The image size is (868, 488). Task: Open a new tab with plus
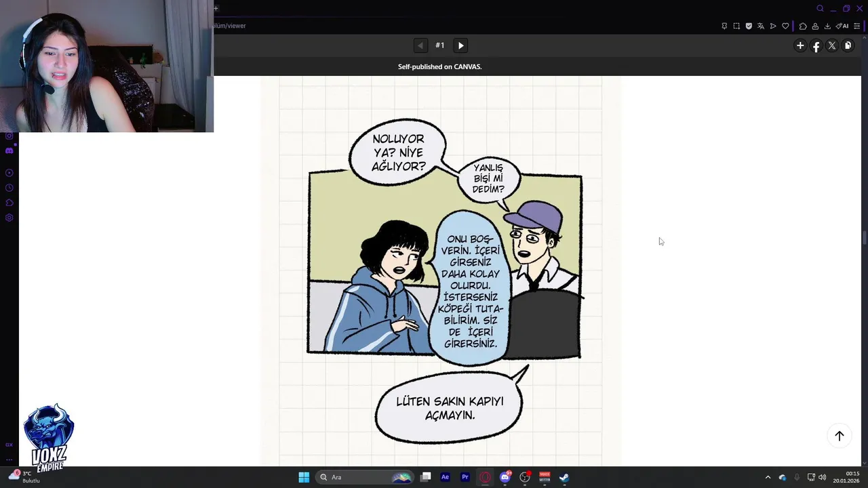pos(216,8)
